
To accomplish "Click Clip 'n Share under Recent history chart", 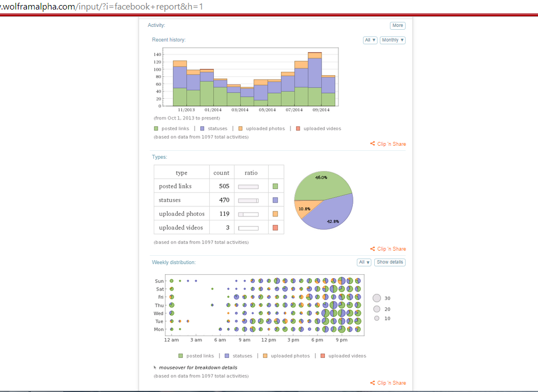I will [x=388, y=144].
